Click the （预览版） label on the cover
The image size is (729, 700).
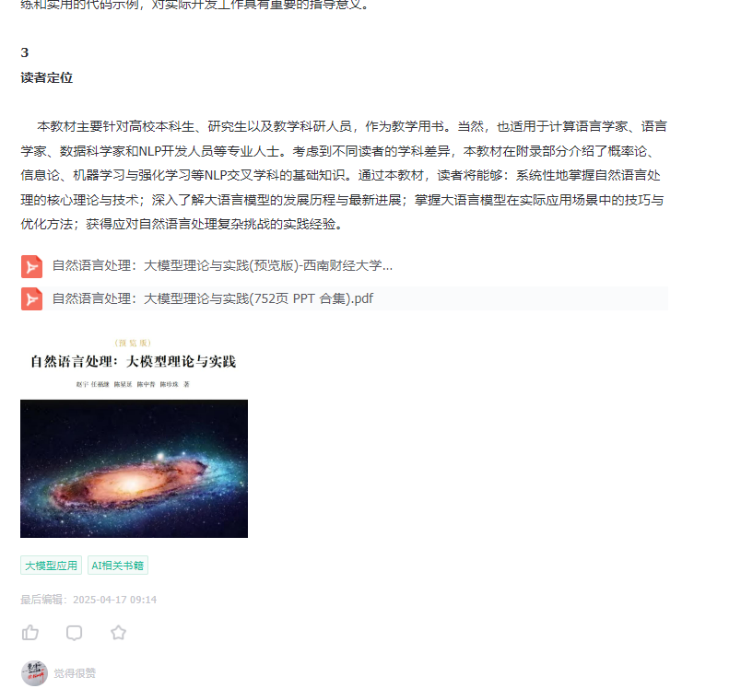pyautogui.click(x=133, y=343)
